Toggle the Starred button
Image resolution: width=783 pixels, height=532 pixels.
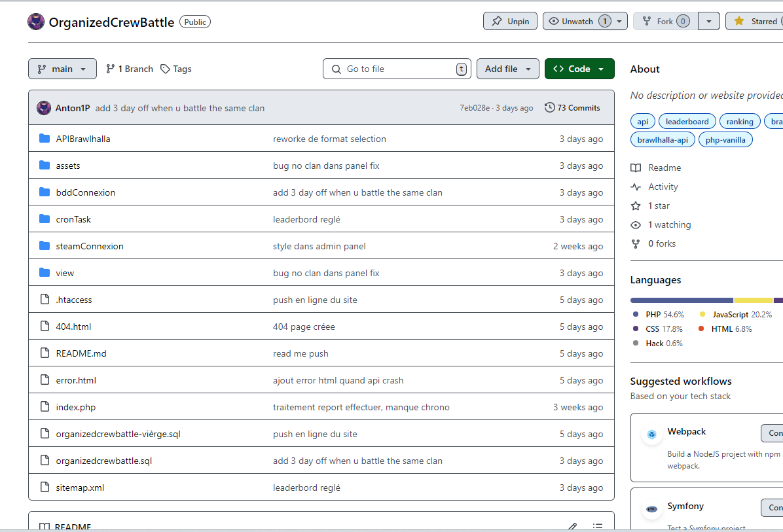tap(755, 21)
